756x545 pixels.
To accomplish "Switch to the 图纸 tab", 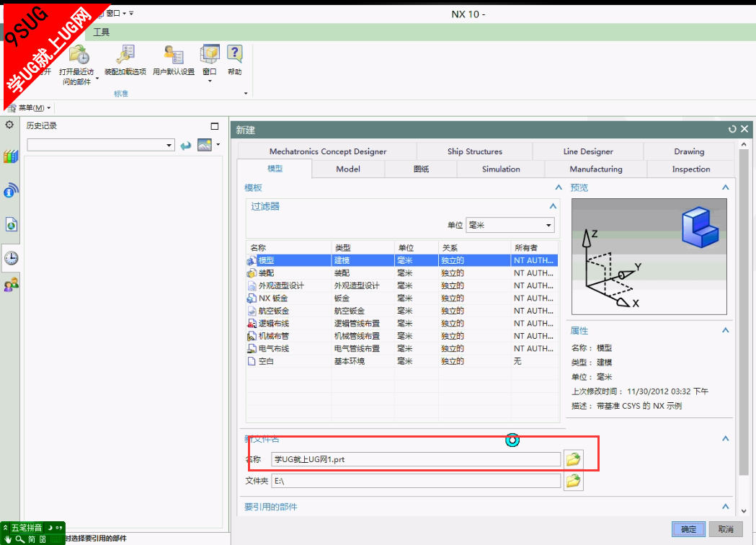I will (421, 169).
